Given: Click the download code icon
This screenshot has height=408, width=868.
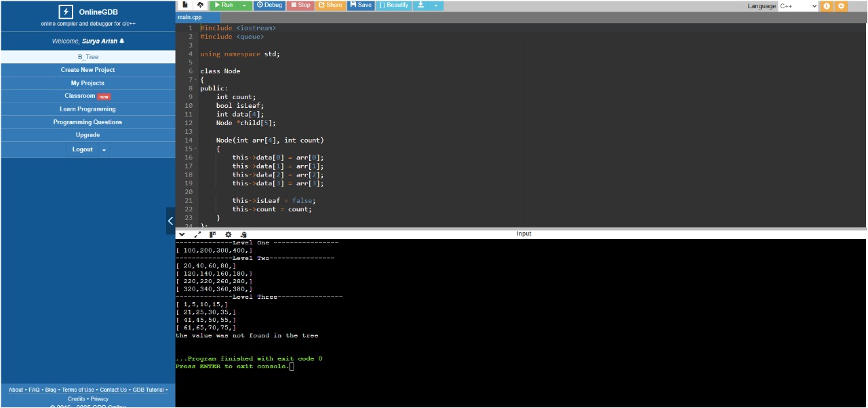Looking at the screenshot, I should tap(420, 5).
